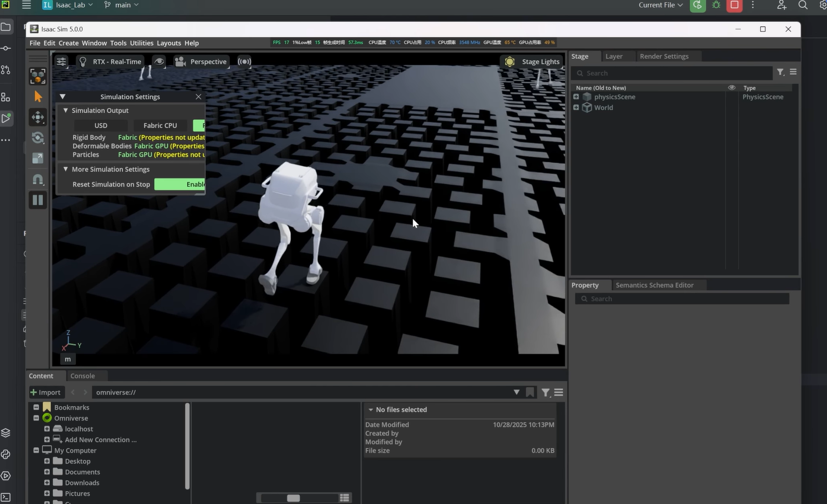Open the Perspective camera menu
Image resolution: width=827 pixels, height=504 pixels.
201,61
